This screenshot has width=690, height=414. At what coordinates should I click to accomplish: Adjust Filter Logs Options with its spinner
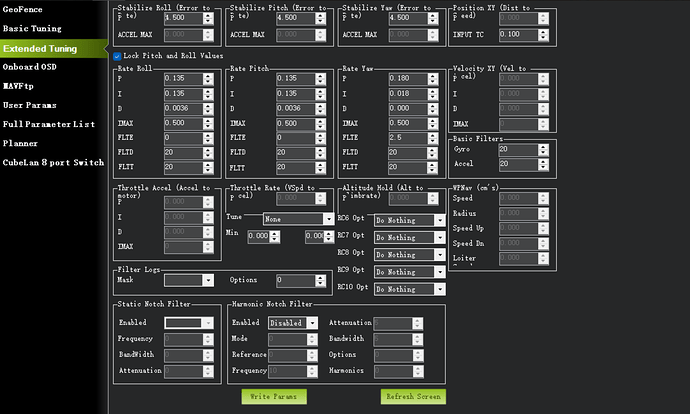(x=321, y=280)
